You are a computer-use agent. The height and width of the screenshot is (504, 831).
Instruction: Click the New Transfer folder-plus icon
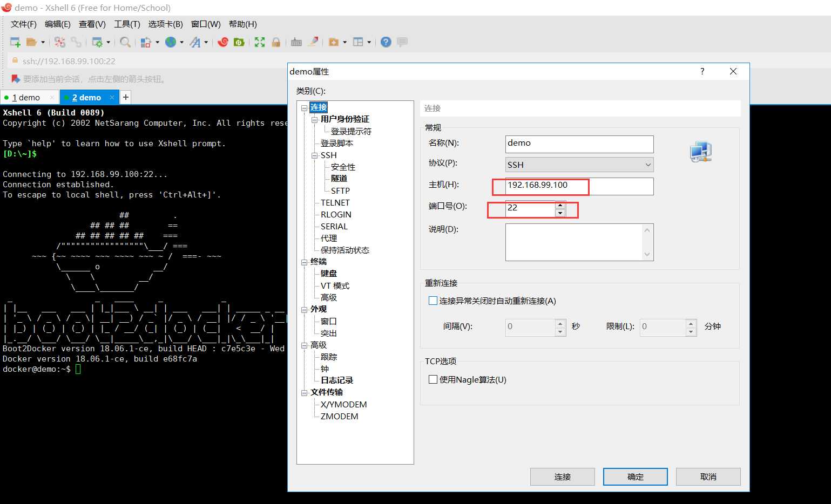[334, 42]
